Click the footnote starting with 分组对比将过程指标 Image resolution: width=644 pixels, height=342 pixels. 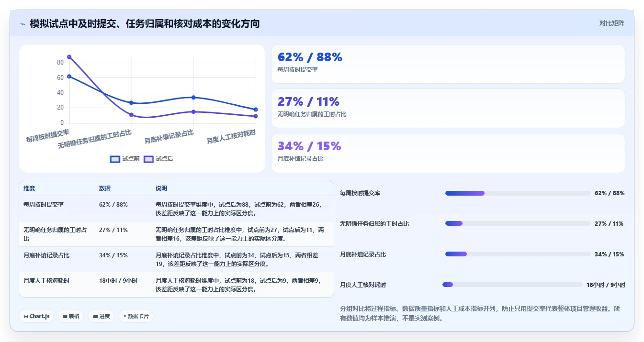[x=480, y=313]
